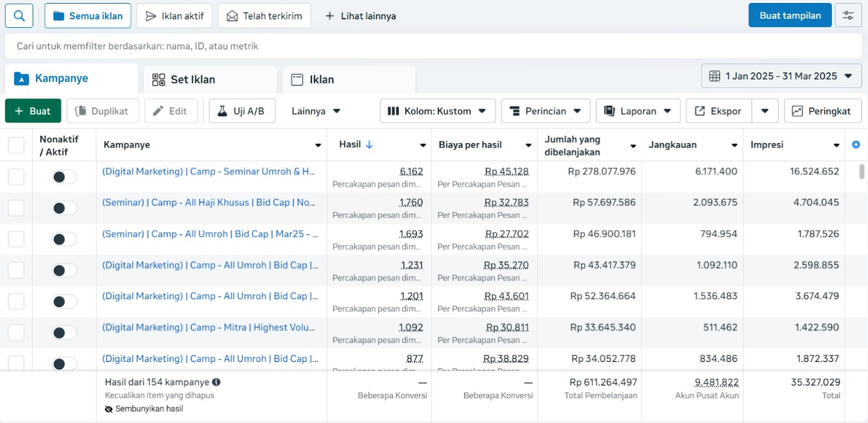Viewport: 868px width, 423px height.
Task: Switch to the Iklan tab
Action: [x=321, y=80]
